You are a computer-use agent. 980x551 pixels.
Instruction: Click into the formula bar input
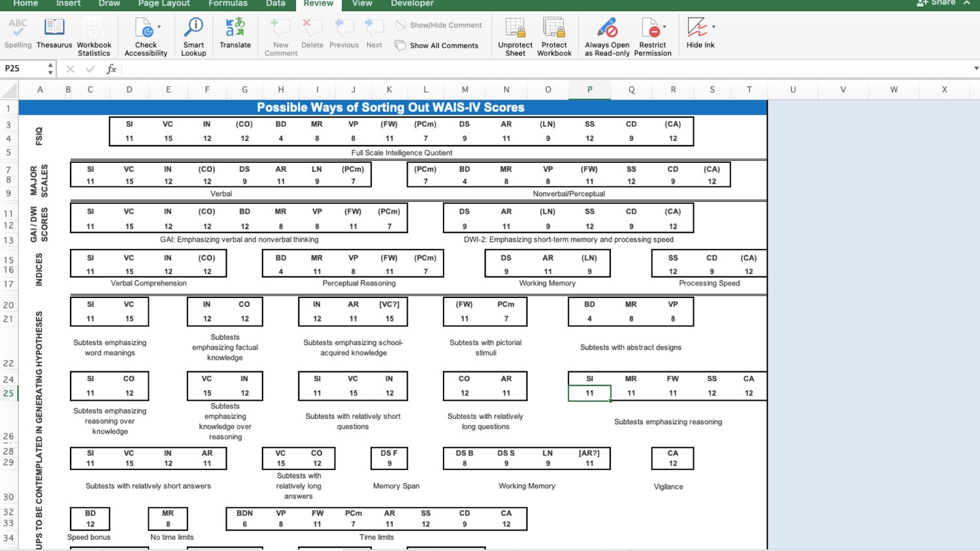547,69
